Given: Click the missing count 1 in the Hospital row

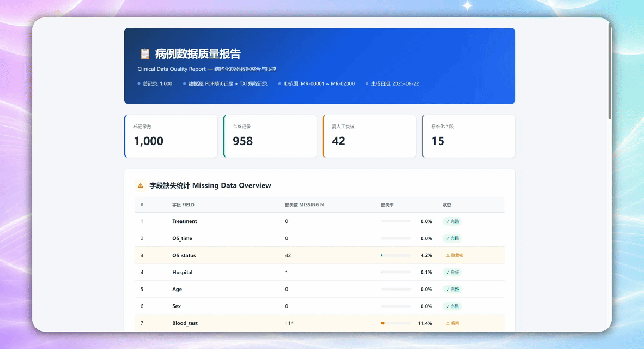Looking at the screenshot, I should 286,272.
